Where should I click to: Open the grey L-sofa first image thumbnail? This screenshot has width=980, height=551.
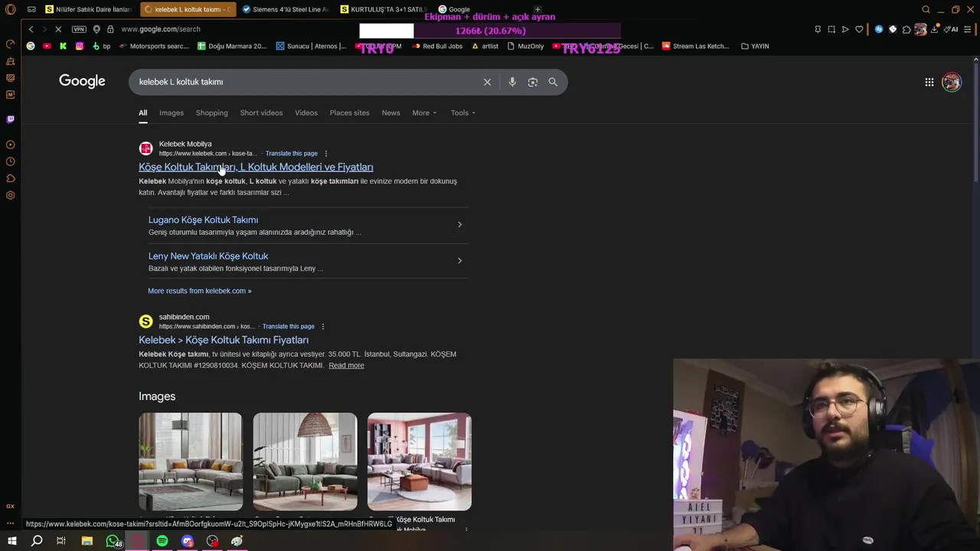coord(191,461)
